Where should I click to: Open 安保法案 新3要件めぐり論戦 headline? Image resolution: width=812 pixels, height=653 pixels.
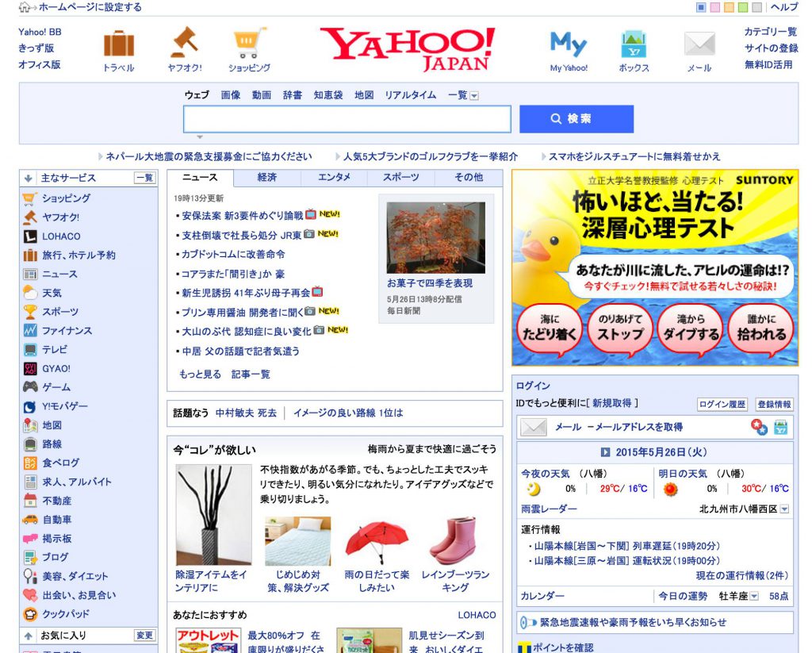tap(243, 216)
